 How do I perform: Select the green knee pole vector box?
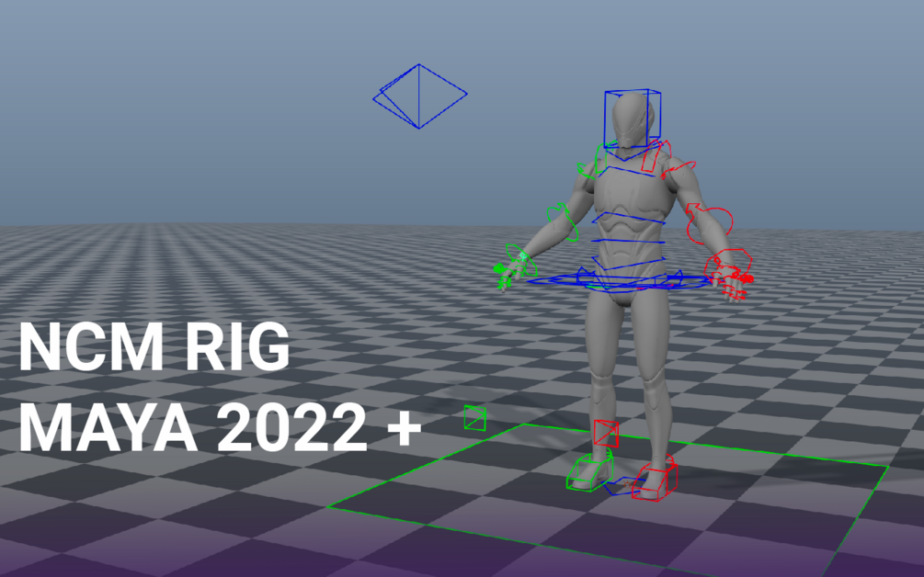pyautogui.click(x=475, y=417)
